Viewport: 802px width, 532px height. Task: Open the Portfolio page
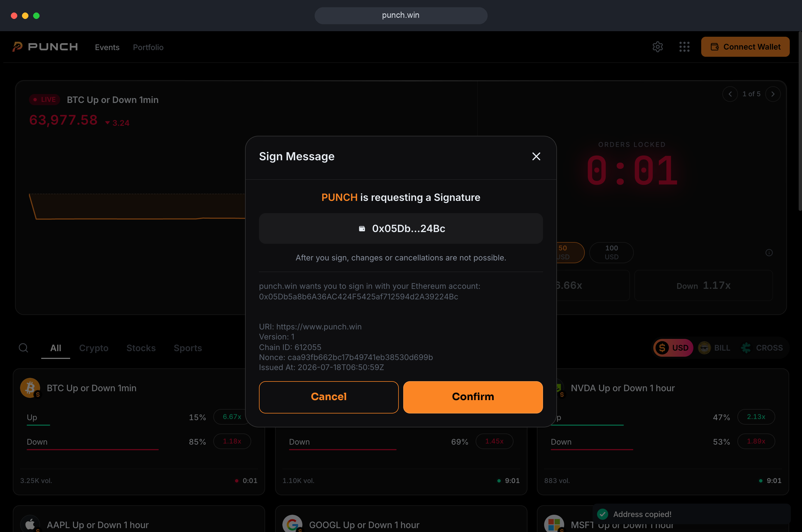148,47
